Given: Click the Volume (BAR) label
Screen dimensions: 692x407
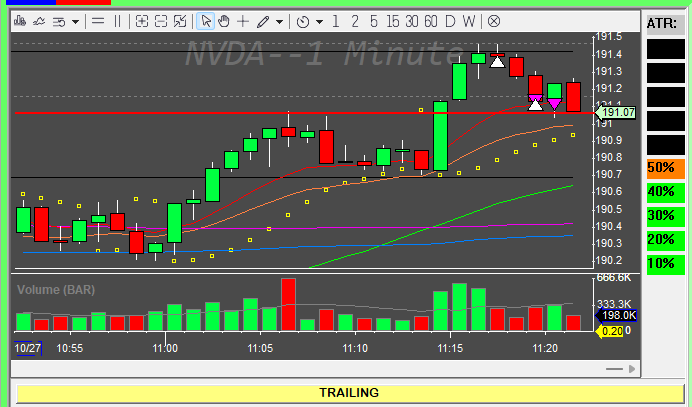Looking at the screenshot, I should click(56, 290).
